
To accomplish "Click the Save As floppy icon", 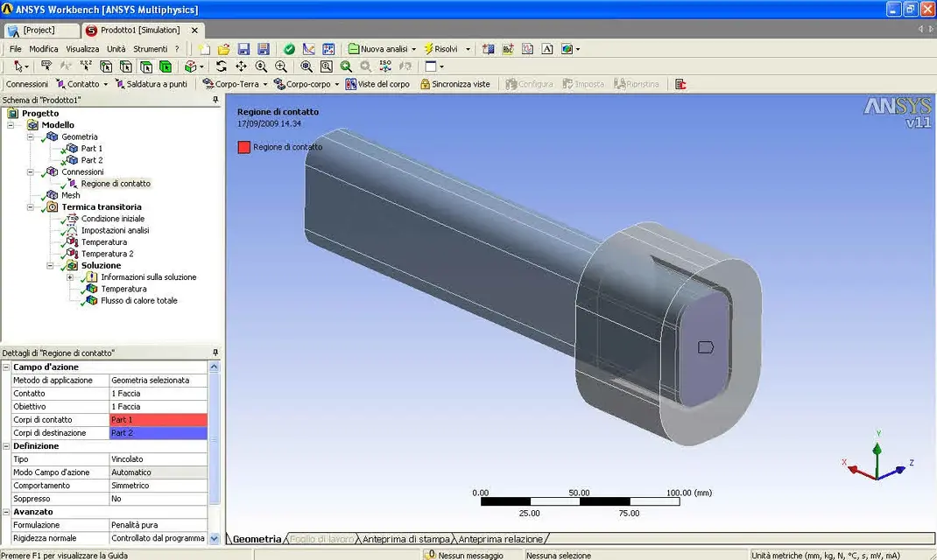I will [x=263, y=49].
